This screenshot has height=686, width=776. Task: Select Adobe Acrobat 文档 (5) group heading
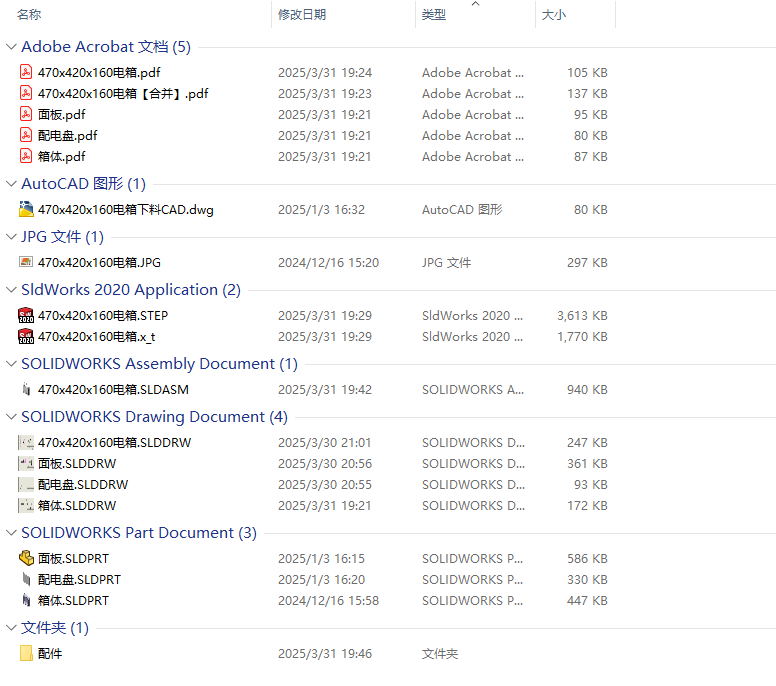click(106, 47)
